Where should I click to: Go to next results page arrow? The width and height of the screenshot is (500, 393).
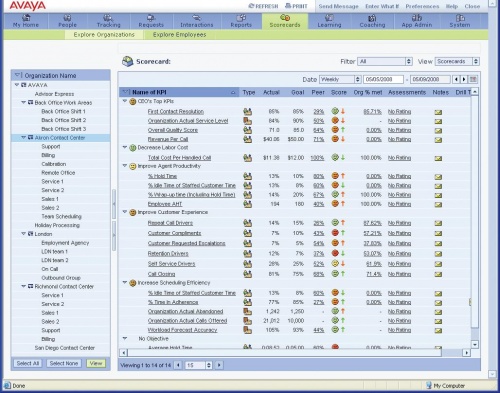click(219, 365)
